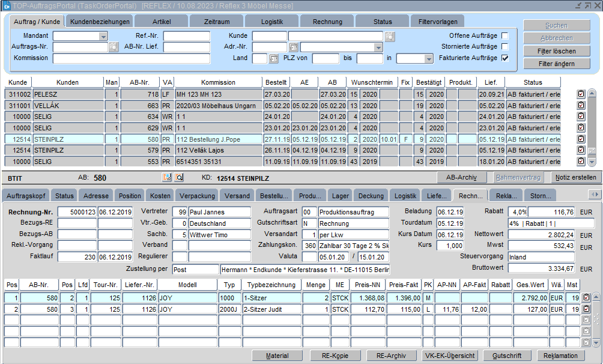Expand the dropdown next to Adr.-Nr. field
This screenshot has height=364, width=603.
[378, 47]
